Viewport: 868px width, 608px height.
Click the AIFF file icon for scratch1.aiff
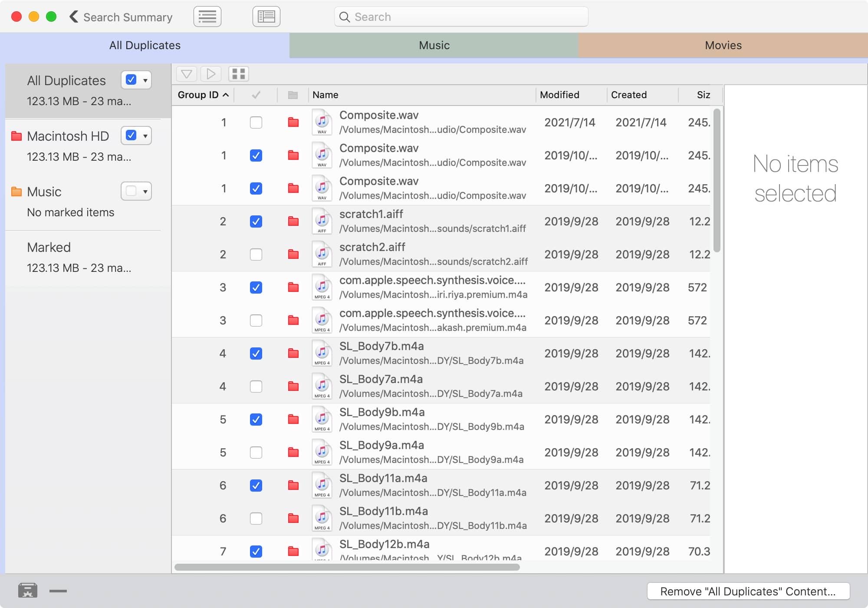(322, 221)
